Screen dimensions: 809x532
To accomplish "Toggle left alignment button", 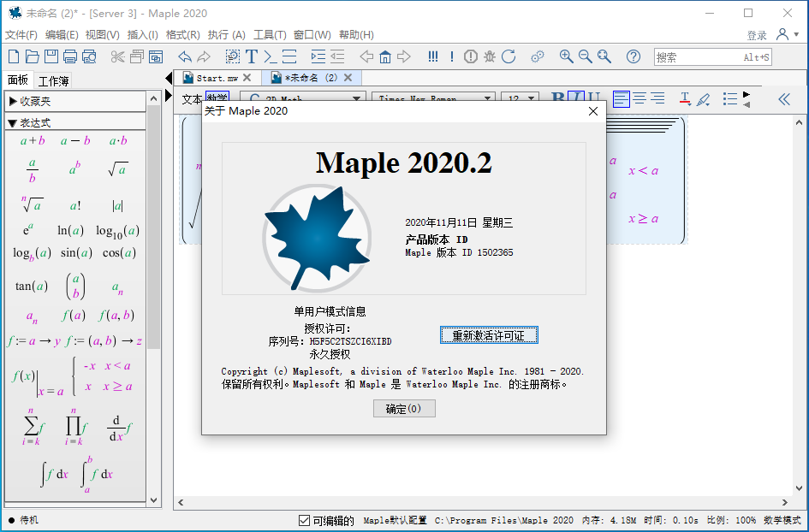I will tap(622, 98).
